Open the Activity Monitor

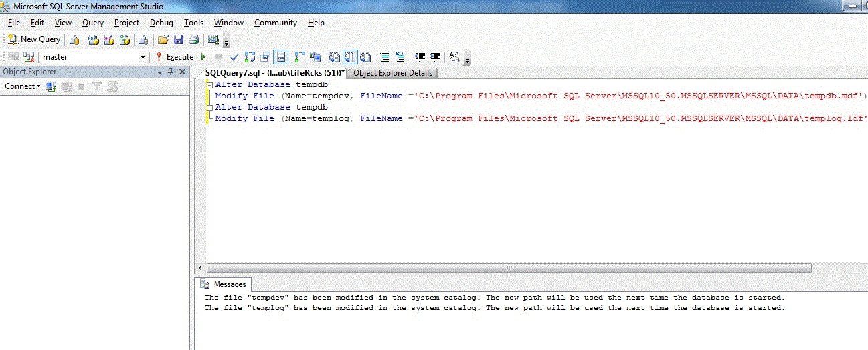[213, 39]
